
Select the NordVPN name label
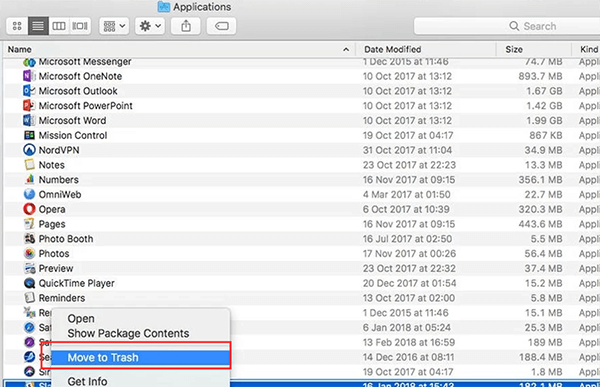click(x=59, y=150)
